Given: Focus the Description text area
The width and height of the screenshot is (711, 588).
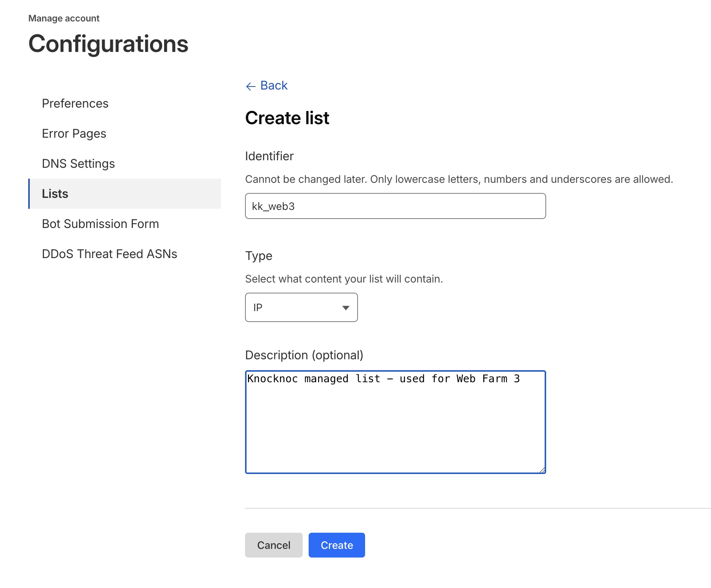Looking at the screenshot, I should tap(395, 425).
